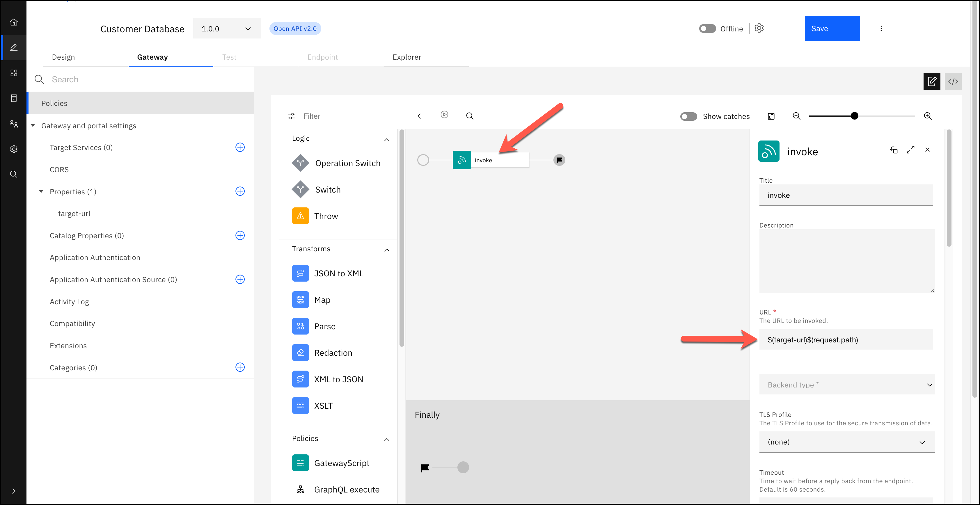Switch to the Design tab

63,57
